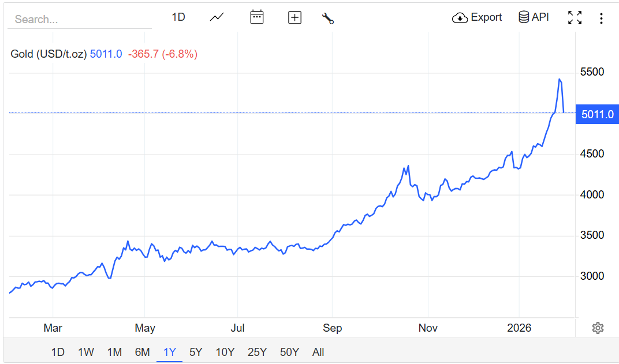Click the Gold (USD/t.oz) series label

coord(49,54)
